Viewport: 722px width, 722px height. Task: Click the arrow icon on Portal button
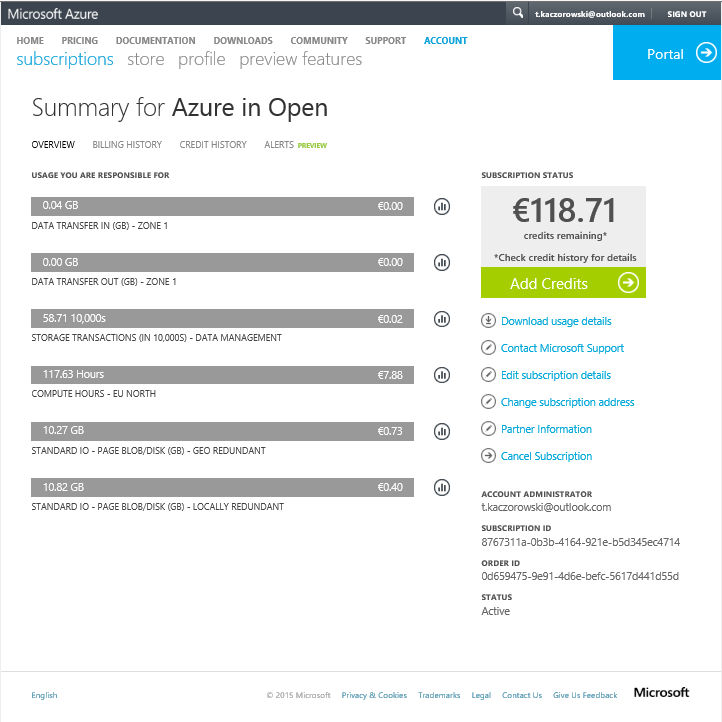pos(705,53)
